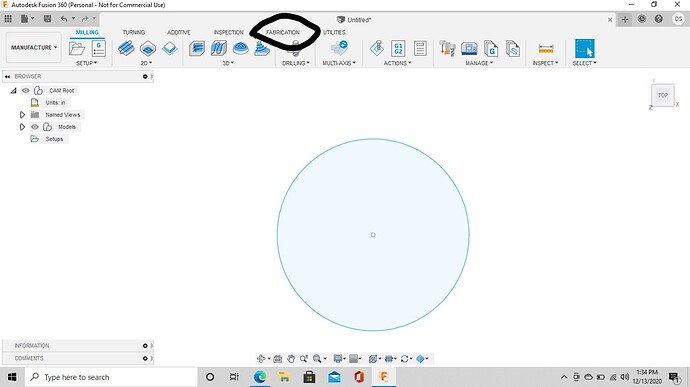Collapse the Browser panel arrows
This screenshot has height=387, width=690.
(x=7, y=77)
